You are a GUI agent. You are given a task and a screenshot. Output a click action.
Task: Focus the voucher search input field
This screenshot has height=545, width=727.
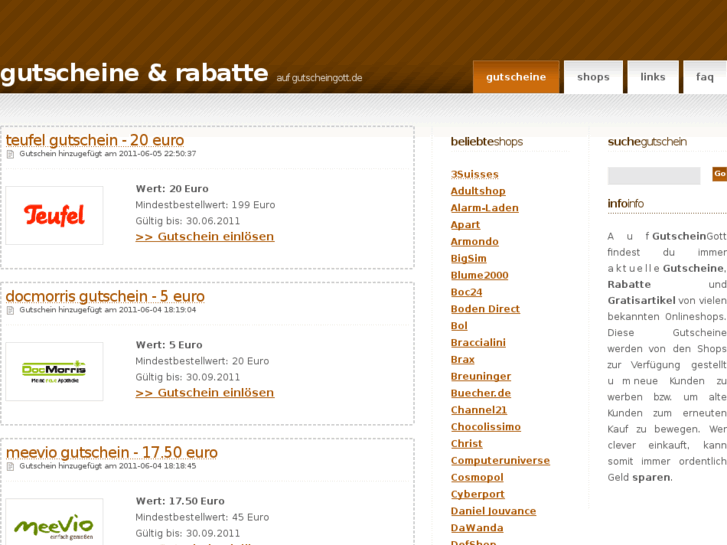coord(654,176)
